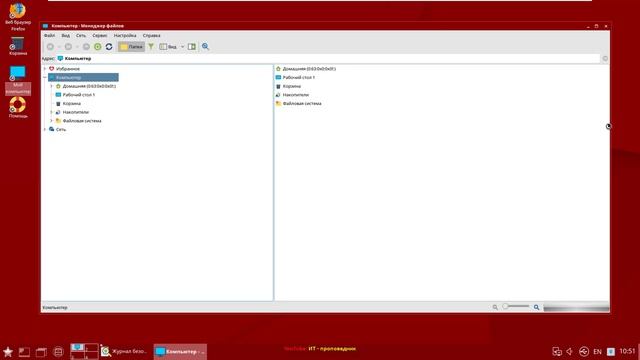This screenshot has width=640, height=360.
Task: Click the web browser globe icon in taskbar
Action: [x=58, y=352]
